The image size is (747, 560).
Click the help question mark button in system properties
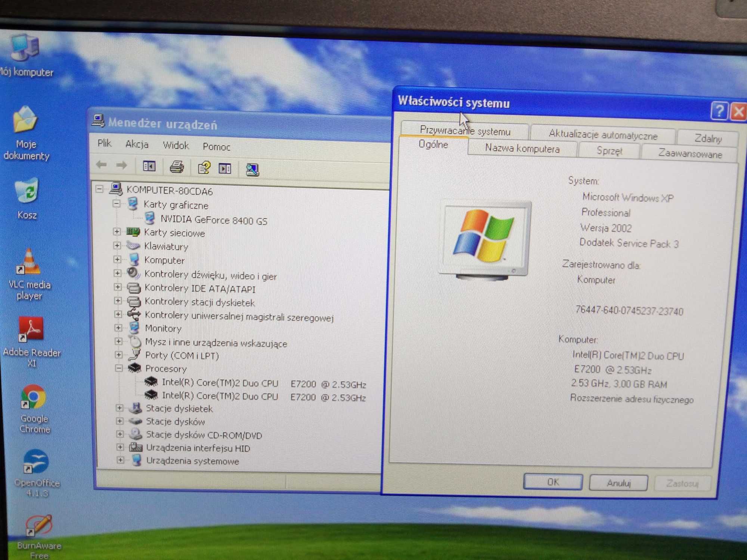click(x=719, y=111)
